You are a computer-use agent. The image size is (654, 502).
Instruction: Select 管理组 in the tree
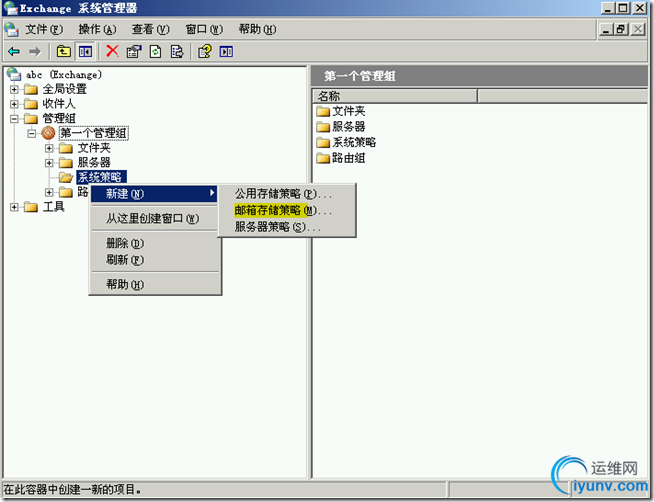(59, 118)
